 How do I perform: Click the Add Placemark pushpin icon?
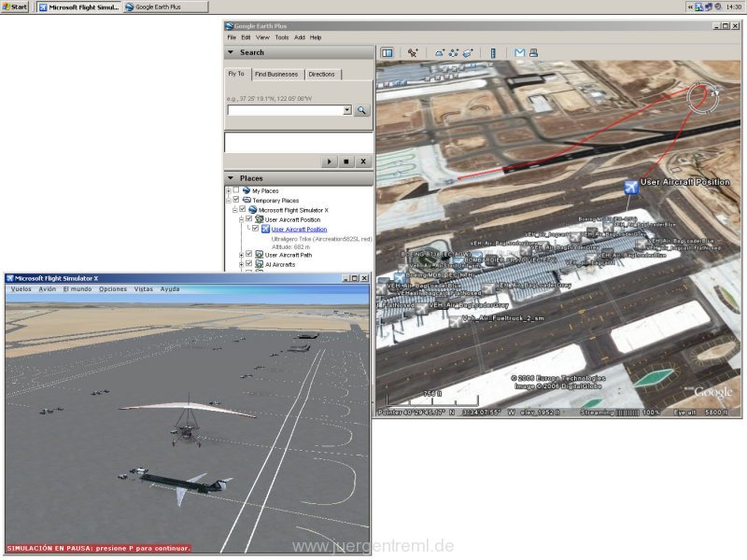(x=413, y=53)
